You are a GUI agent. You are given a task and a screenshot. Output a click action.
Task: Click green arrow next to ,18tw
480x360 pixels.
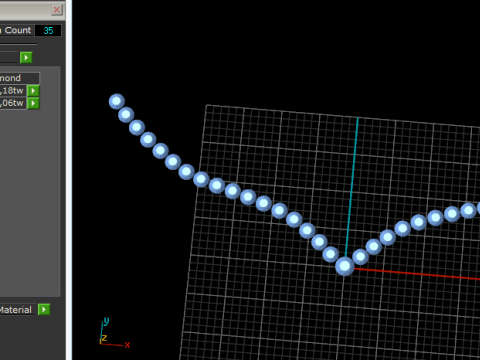click(x=33, y=91)
